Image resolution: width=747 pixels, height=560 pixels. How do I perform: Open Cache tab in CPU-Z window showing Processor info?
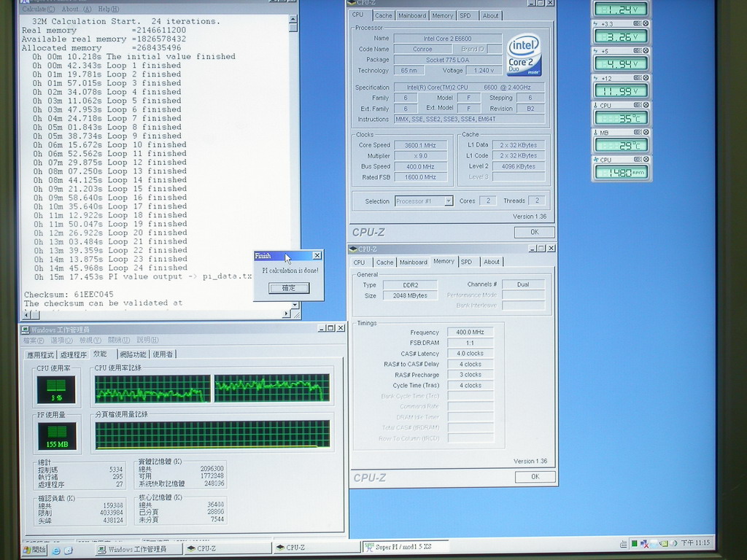tap(384, 16)
